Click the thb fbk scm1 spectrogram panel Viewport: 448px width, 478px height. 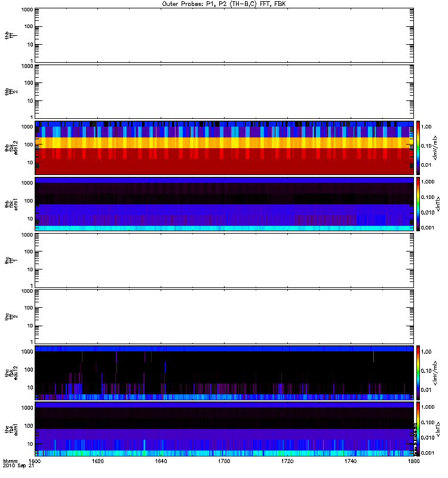pos(225,204)
